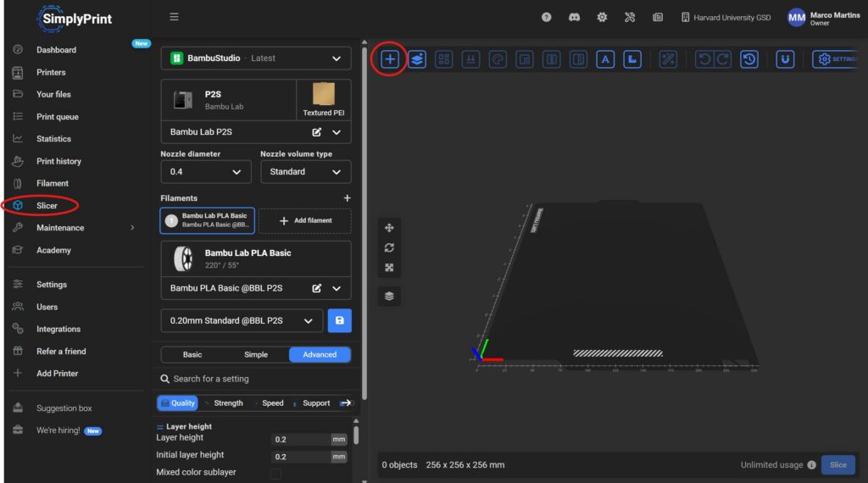Open Filament in the sidebar
This screenshot has width=868, height=483.
[x=53, y=183]
